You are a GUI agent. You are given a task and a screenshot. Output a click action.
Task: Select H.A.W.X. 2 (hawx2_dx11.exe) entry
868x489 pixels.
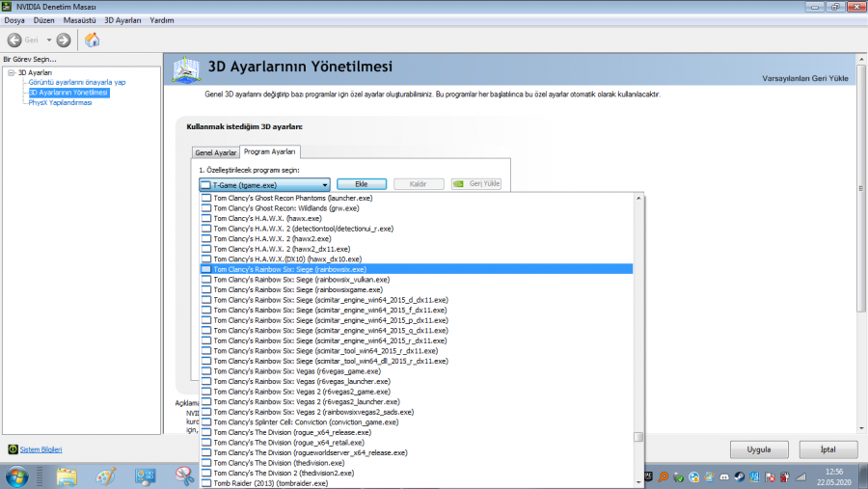tap(417, 249)
